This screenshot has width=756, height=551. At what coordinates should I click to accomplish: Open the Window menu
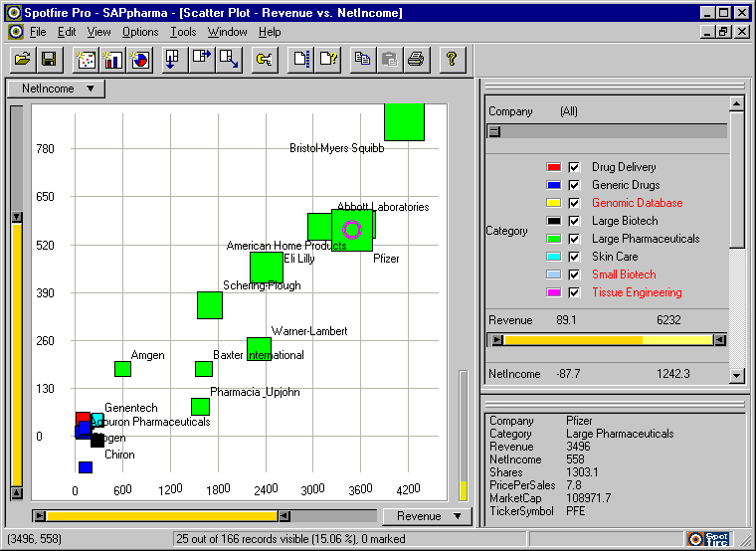pos(227,32)
